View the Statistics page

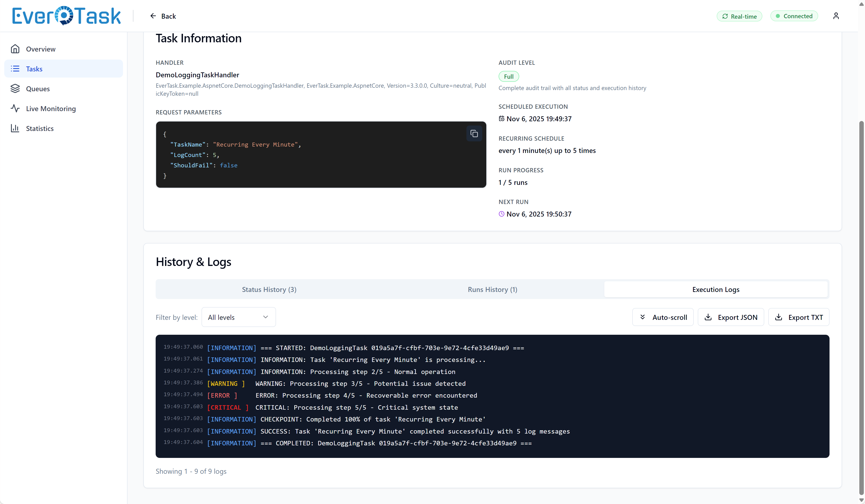[40, 128]
